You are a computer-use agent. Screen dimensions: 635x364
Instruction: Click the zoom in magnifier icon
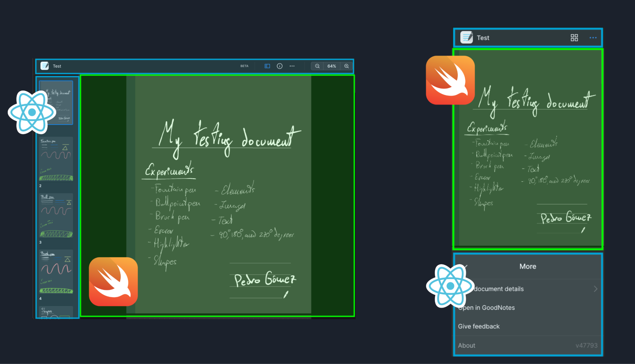345,66
